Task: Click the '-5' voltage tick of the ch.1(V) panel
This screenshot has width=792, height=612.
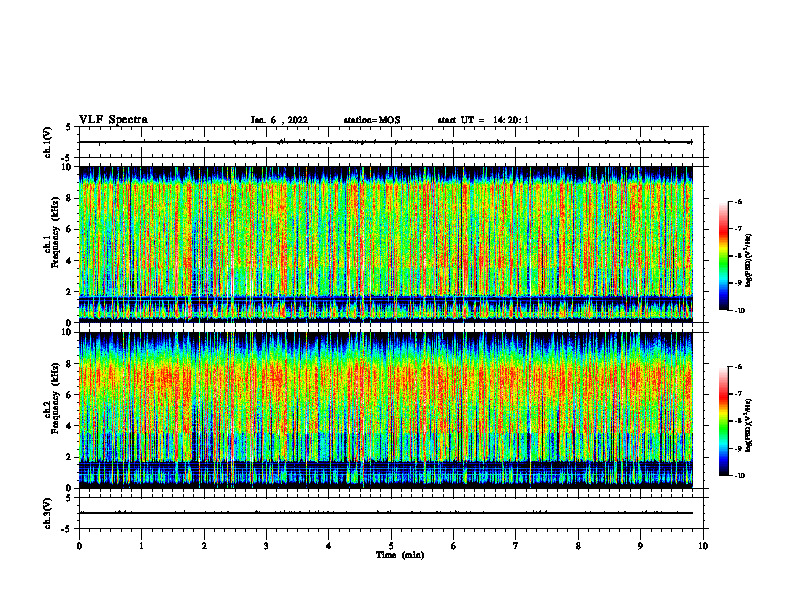Action: (66, 159)
